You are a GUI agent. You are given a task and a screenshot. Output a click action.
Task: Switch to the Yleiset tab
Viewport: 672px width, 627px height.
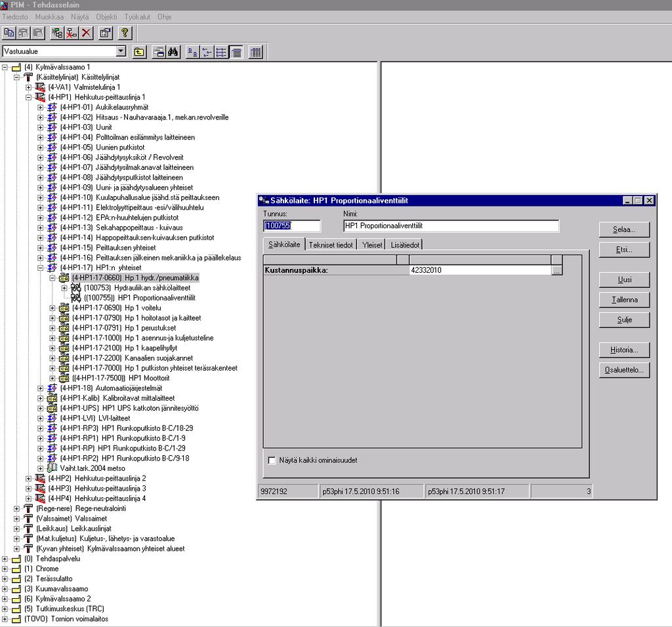372,245
